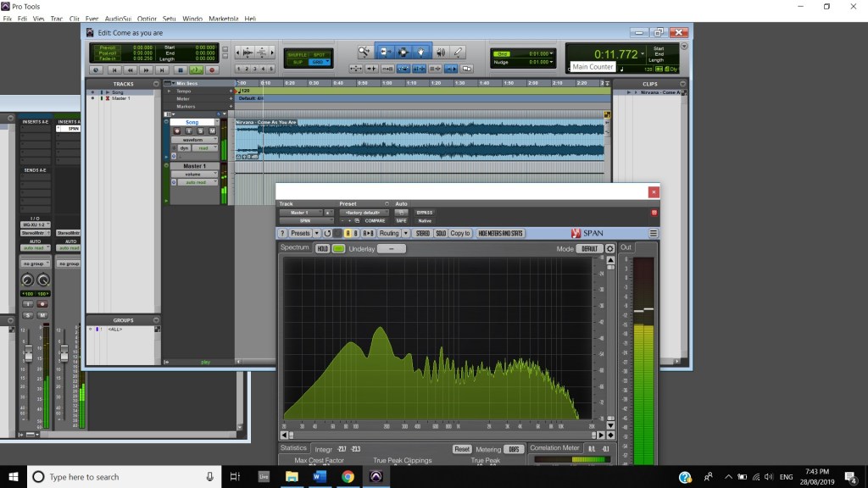
Task: Click Hide Meters and Stats button
Action: pos(501,233)
